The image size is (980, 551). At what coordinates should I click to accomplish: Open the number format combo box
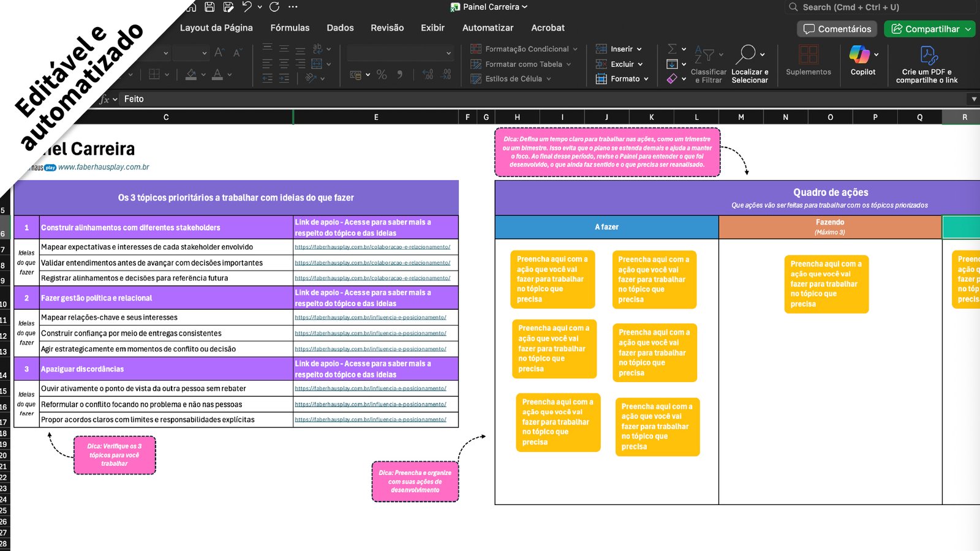pyautogui.click(x=399, y=53)
